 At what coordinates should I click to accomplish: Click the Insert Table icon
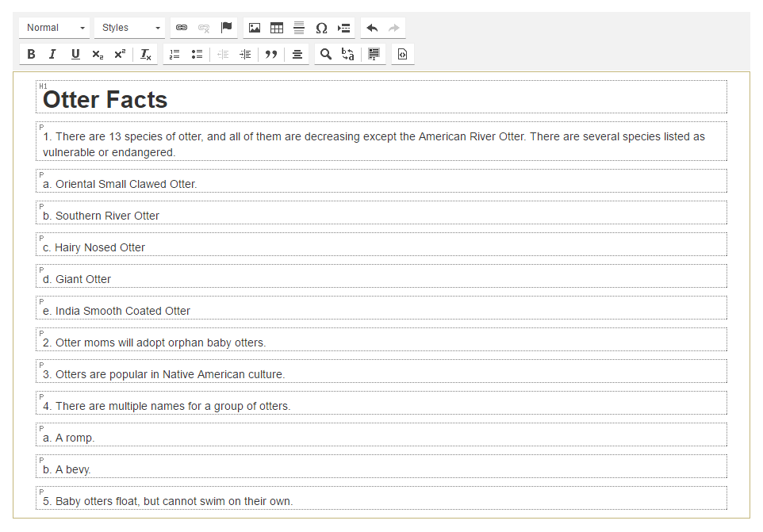[x=277, y=28]
